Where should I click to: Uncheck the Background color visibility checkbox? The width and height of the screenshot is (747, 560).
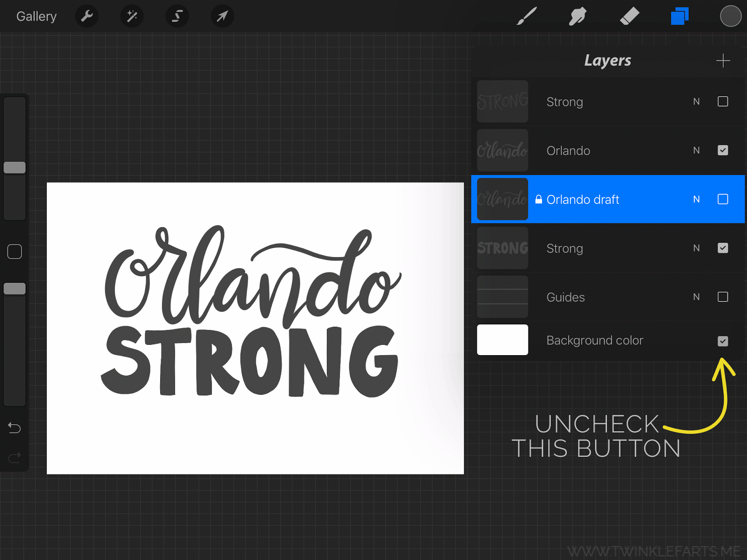tap(723, 341)
